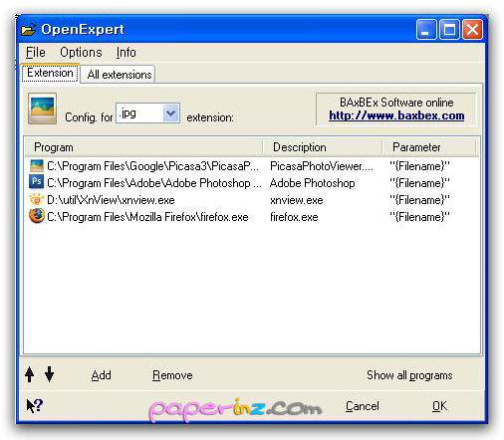Click the Cancel button
504x440 pixels.
pos(362,406)
